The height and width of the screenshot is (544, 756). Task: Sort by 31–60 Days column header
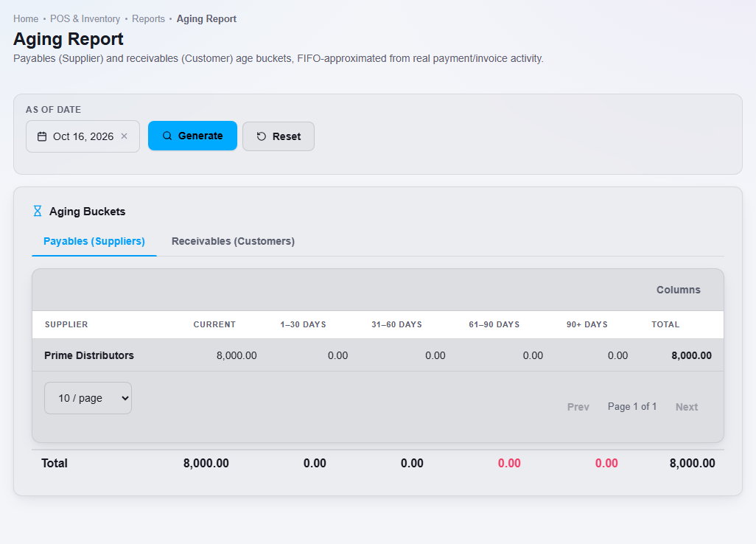397,324
